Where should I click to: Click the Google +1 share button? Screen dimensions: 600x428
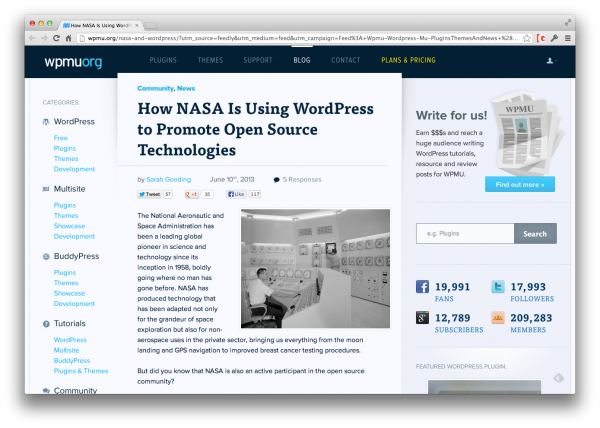pos(191,194)
